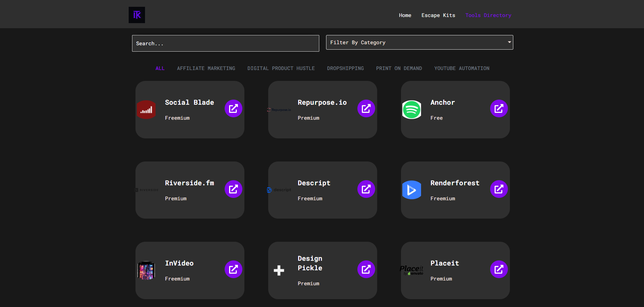Open Anchor external link icon
The image size is (644, 307).
(x=499, y=108)
